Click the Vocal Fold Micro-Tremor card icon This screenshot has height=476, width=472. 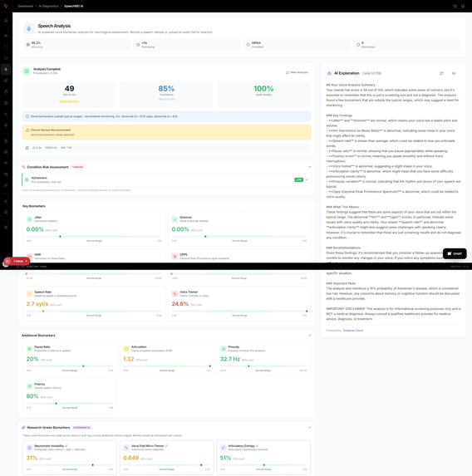pos(126,448)
